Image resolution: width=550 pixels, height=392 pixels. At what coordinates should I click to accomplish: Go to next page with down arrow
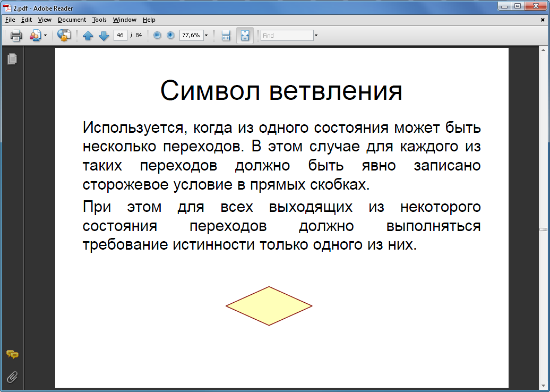pyautogui.click(x=104, y=36)
